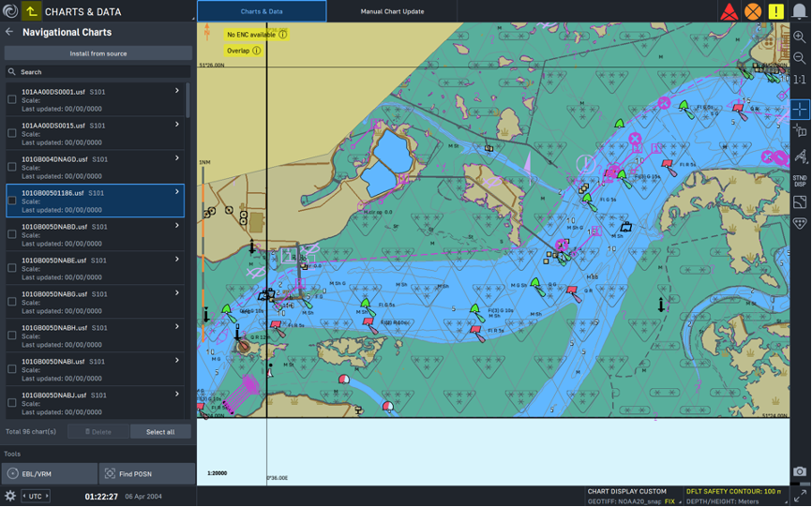Take a screenshot with camera icon

[800, 471]
